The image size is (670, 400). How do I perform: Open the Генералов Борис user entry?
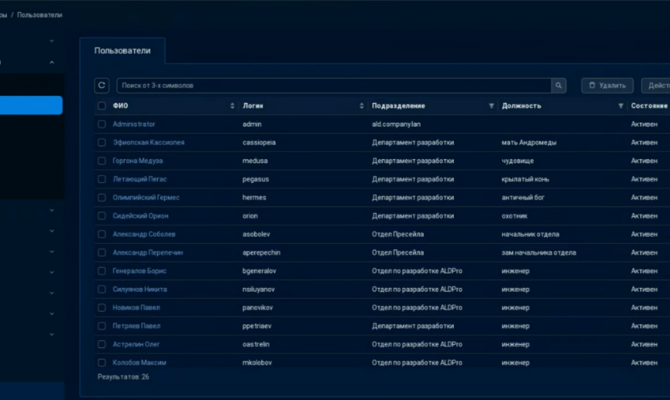[x=139, y=271]
